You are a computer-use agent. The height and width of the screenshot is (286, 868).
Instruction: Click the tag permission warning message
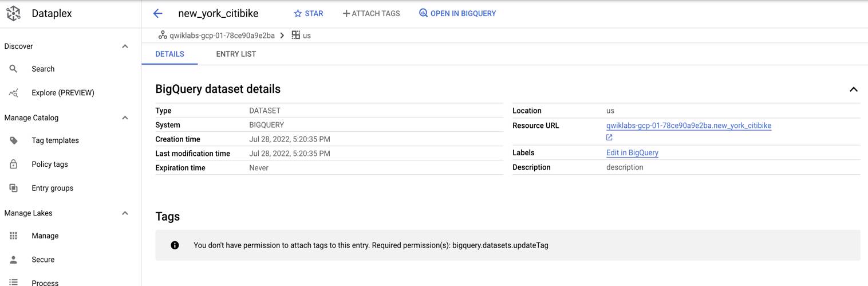(371, 245)
